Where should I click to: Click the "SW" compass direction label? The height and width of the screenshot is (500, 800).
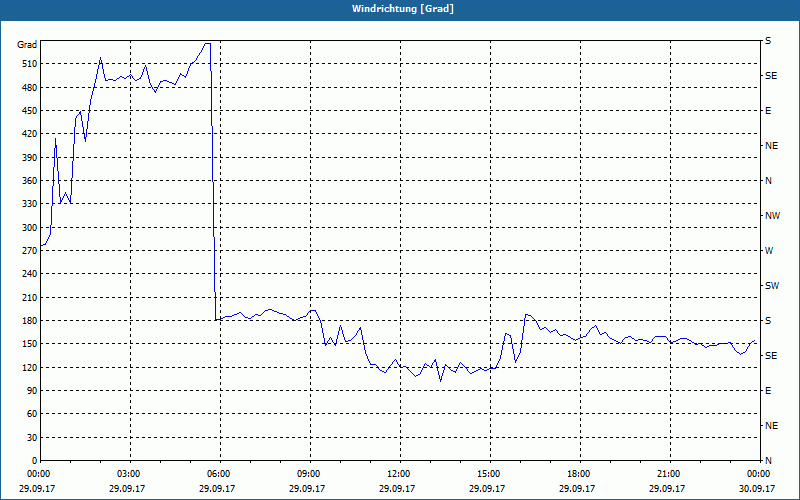pos(772,286)
